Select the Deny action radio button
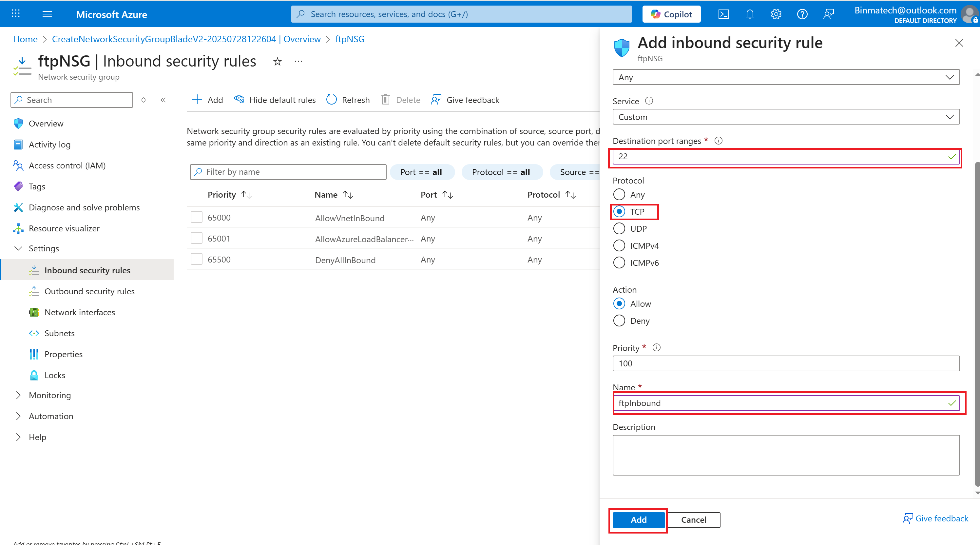 (x=619, y=321)
